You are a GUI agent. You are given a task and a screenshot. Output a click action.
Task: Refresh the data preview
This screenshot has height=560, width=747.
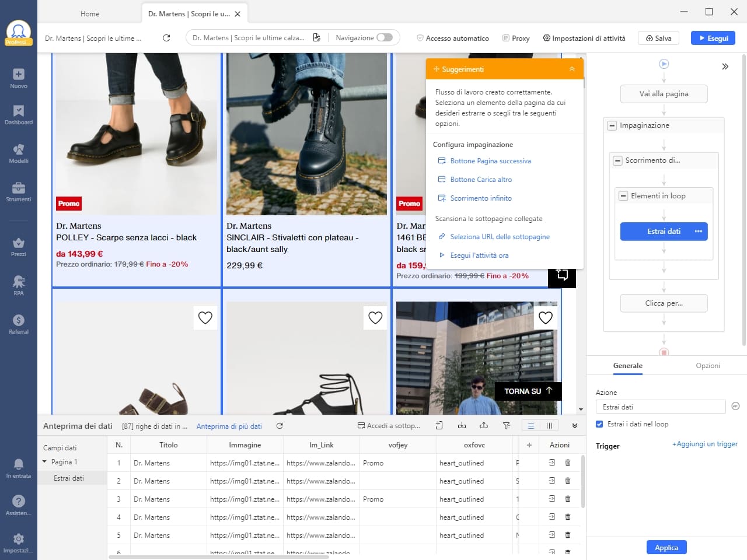point(280,426)
